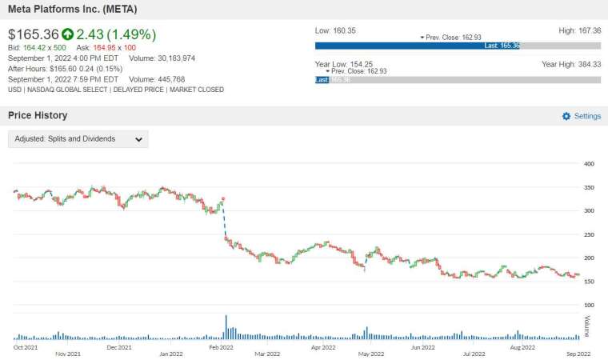Click the Mar 2022 axis label
Image resolution: width=608 pixels, height=364 pixels.
[267, 354]
